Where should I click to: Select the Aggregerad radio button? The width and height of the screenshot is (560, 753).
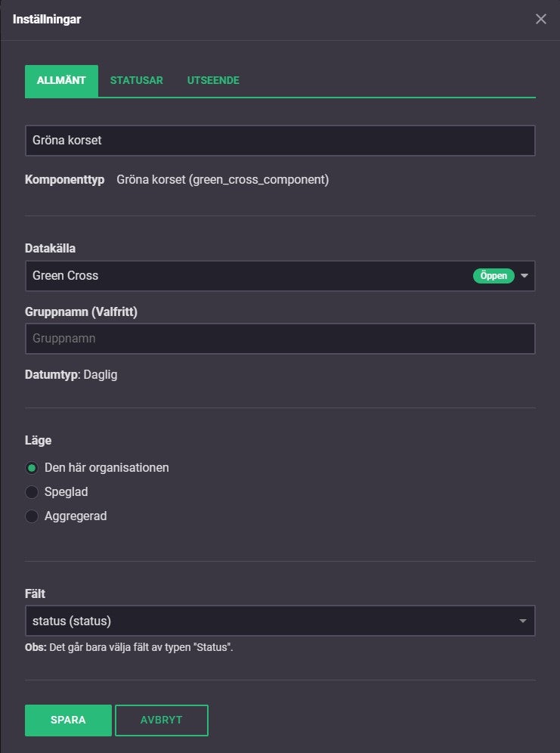point(32,516)
